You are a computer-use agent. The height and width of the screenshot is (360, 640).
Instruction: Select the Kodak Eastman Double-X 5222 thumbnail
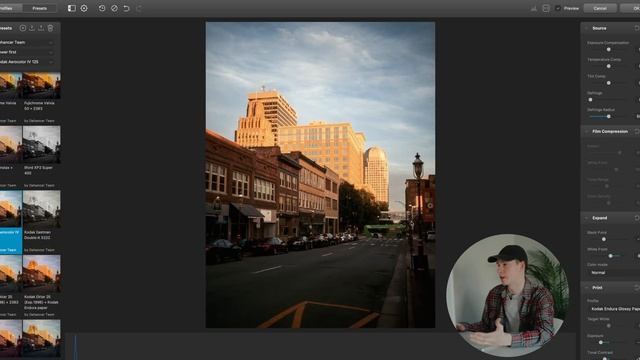click(42, 209)
